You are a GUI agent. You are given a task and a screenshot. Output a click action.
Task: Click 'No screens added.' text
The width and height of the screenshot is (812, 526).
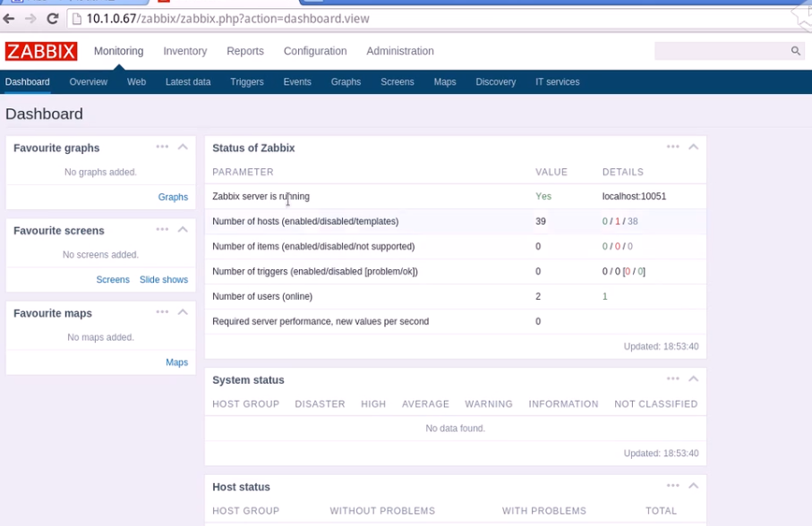[x=100, y=254]
